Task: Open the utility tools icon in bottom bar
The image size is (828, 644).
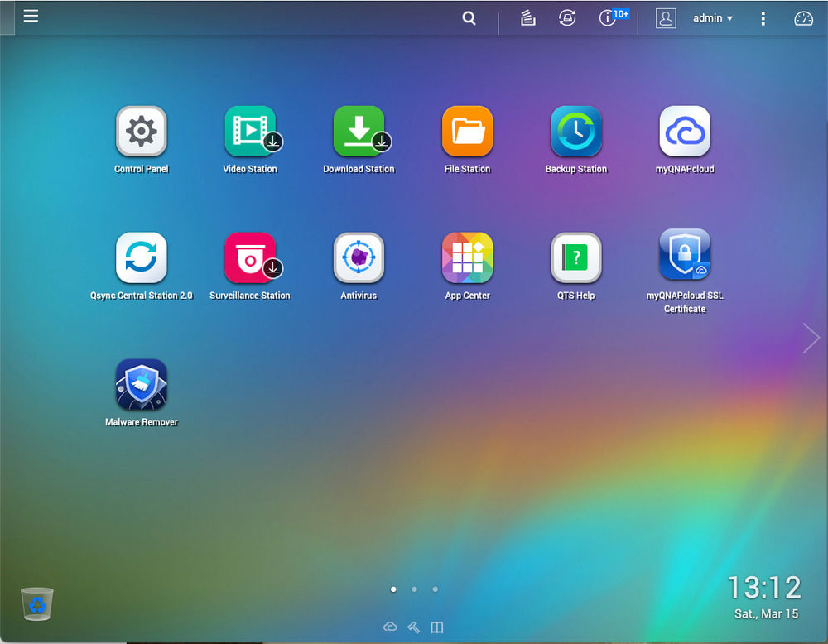Action: coord(414,627)
